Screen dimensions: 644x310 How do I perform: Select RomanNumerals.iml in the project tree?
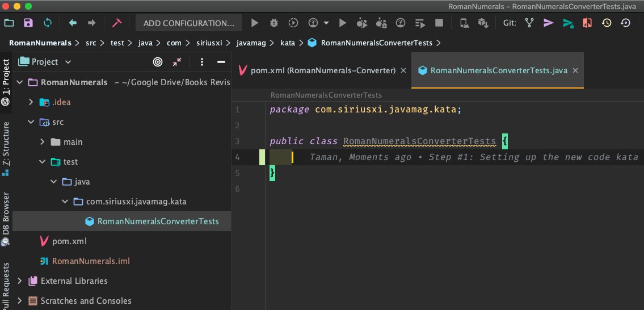pyautogui.click(x=91, y=261)
